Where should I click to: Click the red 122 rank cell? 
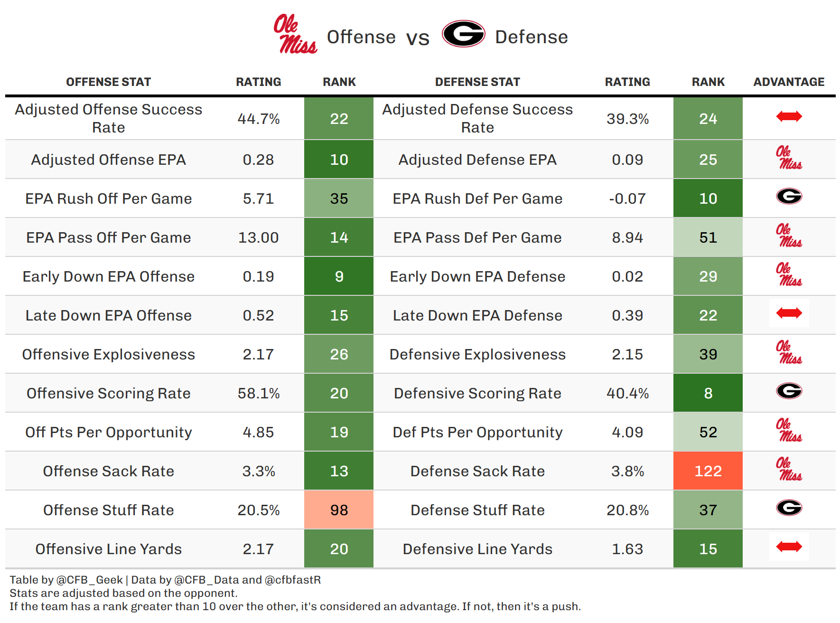[x=708, y=471]
